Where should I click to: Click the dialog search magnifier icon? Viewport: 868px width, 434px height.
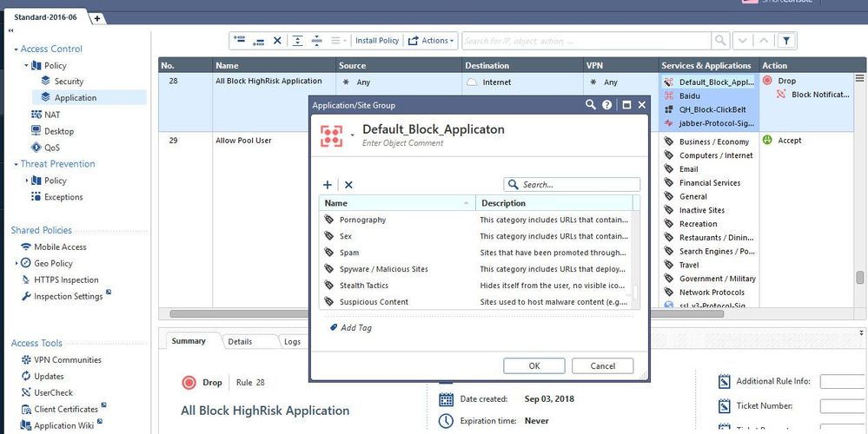[591, 104]
